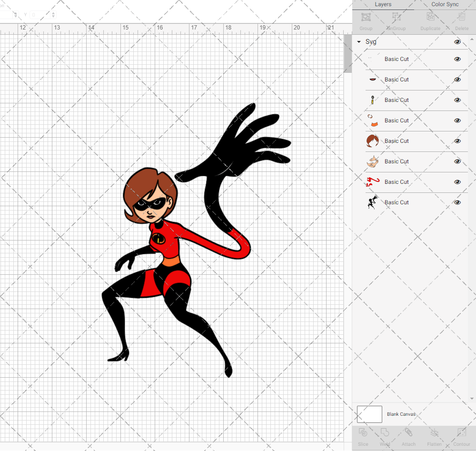Click the X position stepper arrows

pos(16,14)
